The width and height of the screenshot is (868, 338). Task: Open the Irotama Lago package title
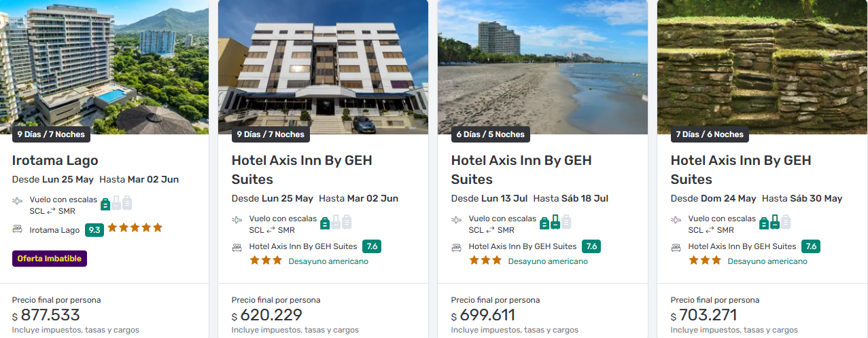coord(55,161)
